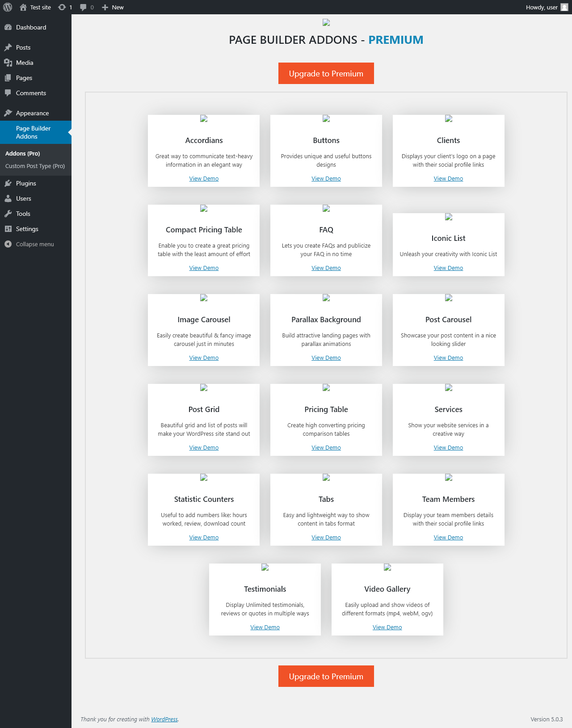Open the Posts menu
572x728 pixels.
pos(36,47)
